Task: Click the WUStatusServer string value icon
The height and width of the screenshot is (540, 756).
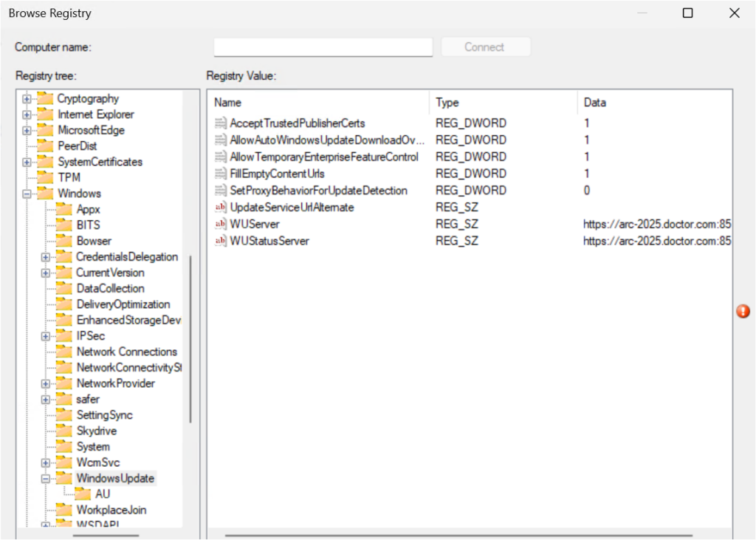Action: click(220, 241)
